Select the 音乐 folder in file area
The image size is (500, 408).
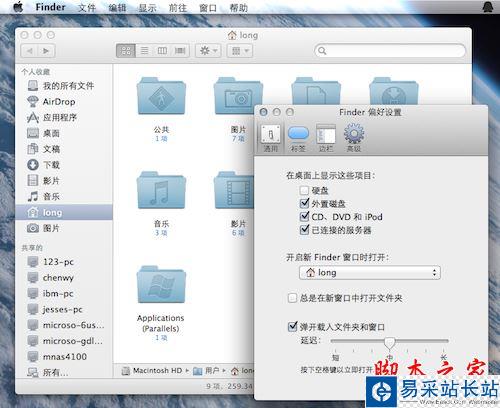[x=161, y=191]
